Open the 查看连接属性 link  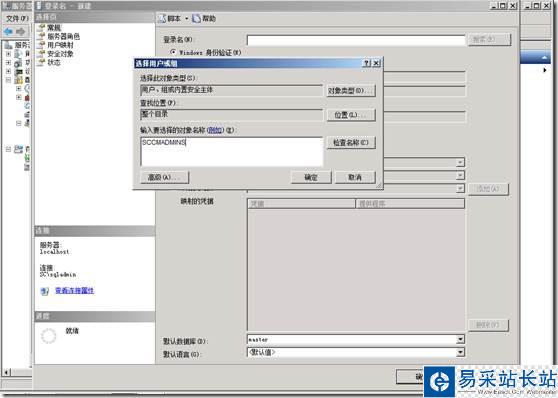[75, 290]
